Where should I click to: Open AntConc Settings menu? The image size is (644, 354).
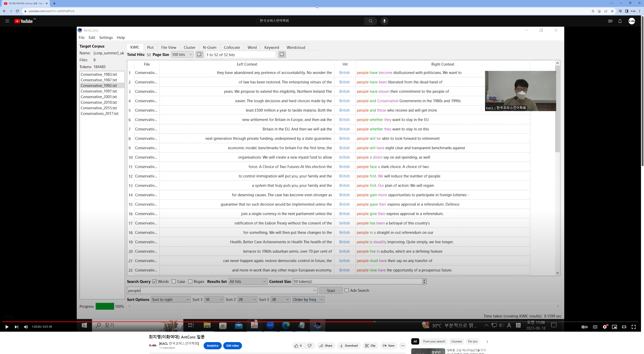106,38
